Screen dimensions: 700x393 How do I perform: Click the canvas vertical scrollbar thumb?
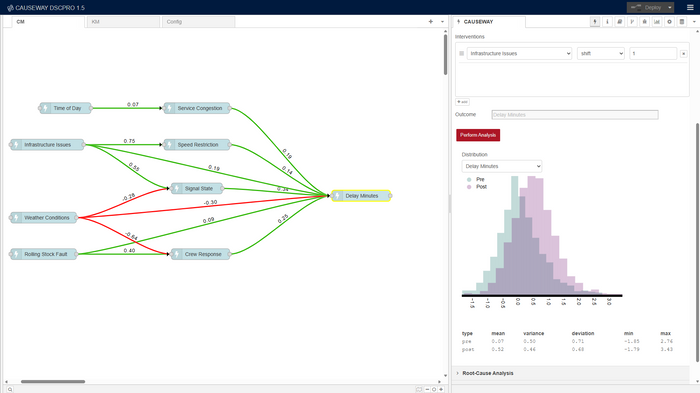pos(446,54)
